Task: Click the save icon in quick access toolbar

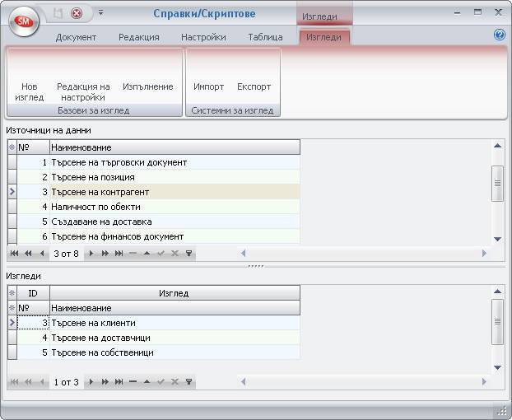Action: coord(58,13)
